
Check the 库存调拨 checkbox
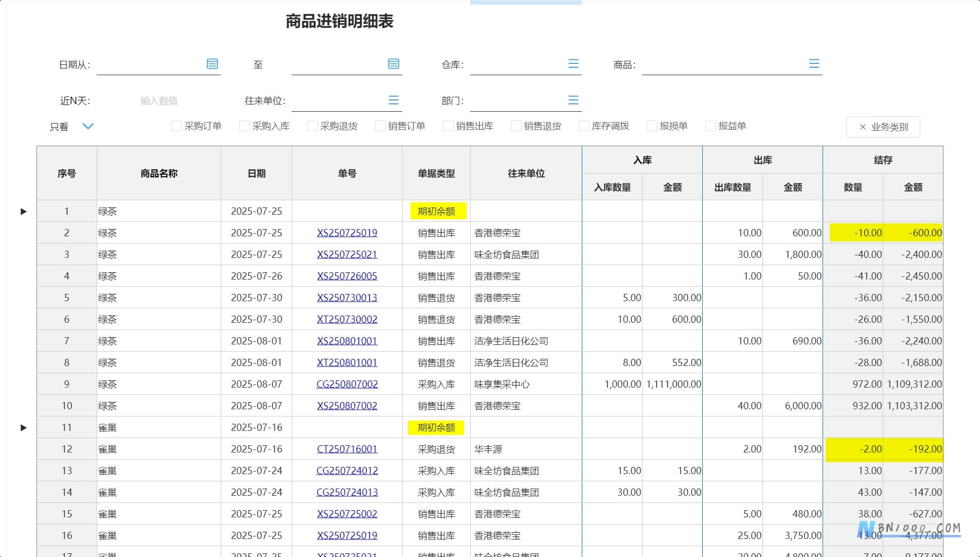(x=584, y=126)
